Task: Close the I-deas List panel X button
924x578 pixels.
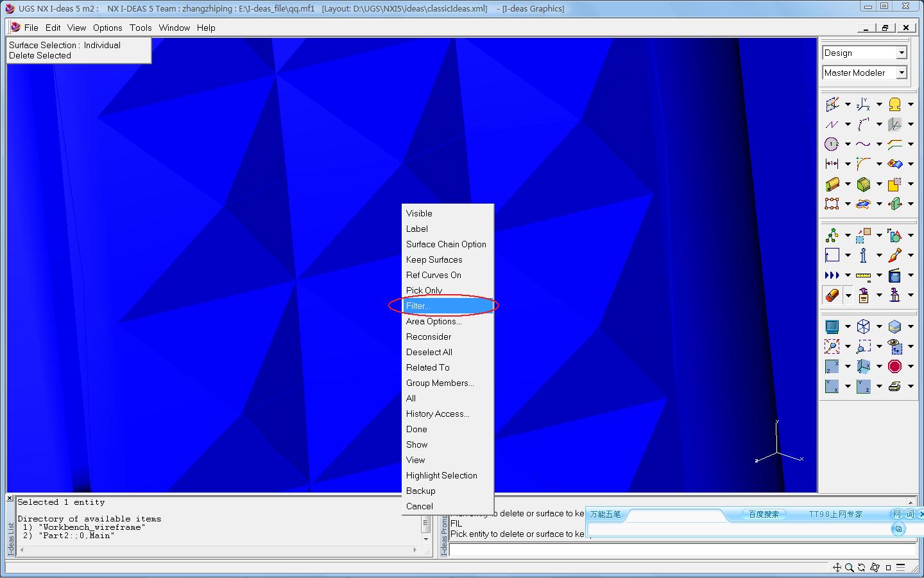Action: pos(10,498)
